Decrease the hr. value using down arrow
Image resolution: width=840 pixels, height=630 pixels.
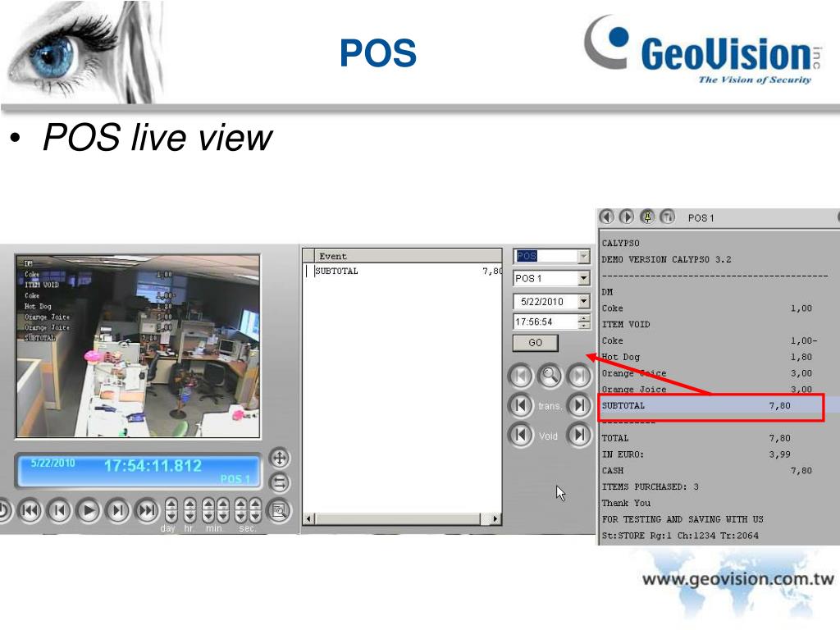[189, 516]
